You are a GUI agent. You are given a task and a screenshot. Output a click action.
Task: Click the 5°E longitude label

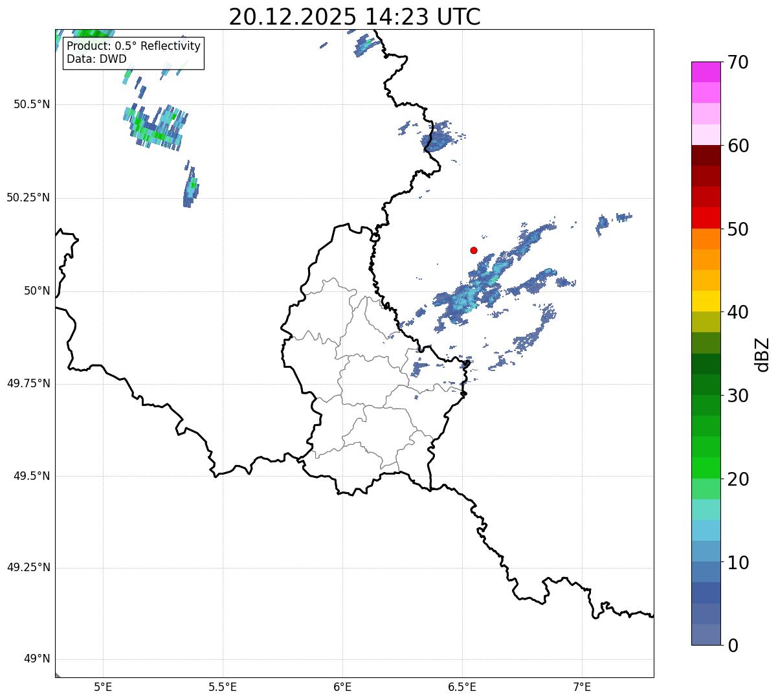[x=103, y=687]
